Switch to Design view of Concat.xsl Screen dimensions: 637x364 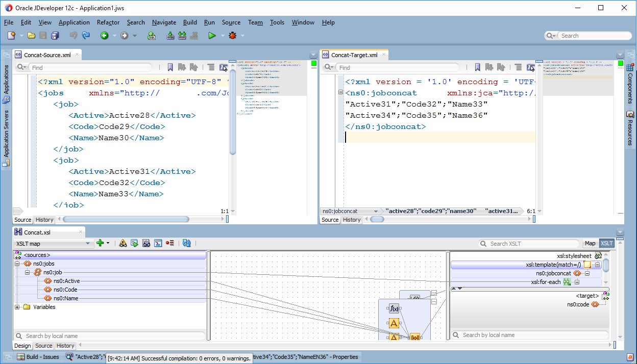[22, 346]
